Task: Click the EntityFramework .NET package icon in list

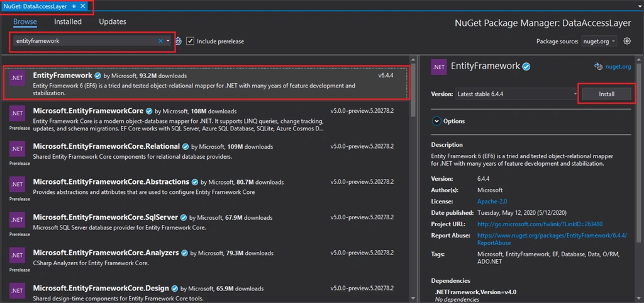Action: click(x=17, y=79)
